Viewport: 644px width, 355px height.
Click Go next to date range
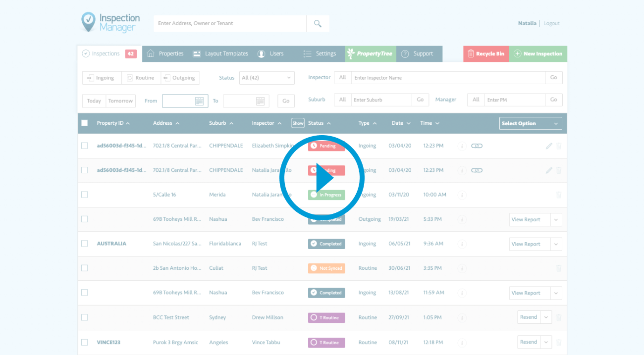pyautogui.click(x=286, y=101)
